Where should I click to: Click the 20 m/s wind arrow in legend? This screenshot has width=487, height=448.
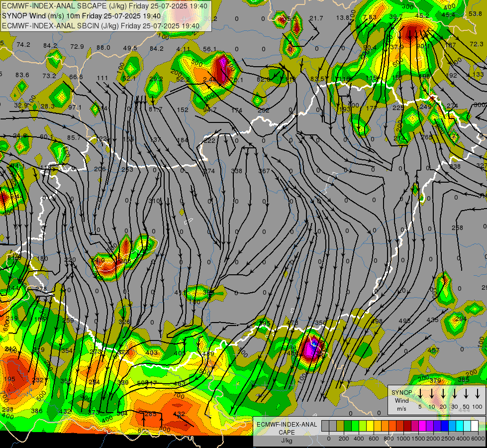443,394
